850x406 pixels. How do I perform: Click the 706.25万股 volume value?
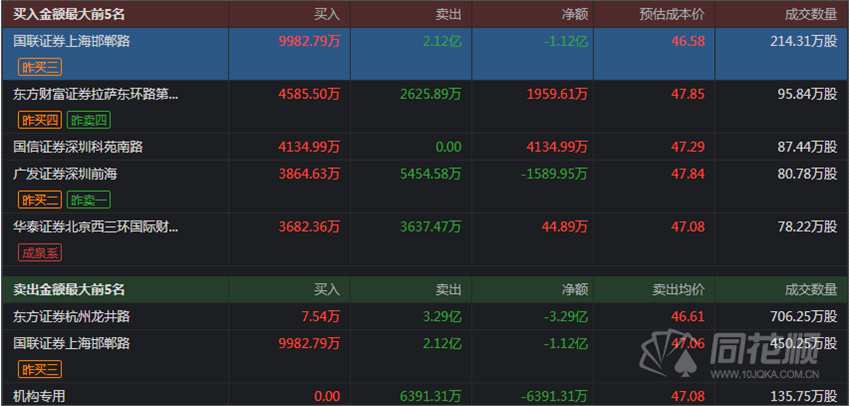[804, 316]
